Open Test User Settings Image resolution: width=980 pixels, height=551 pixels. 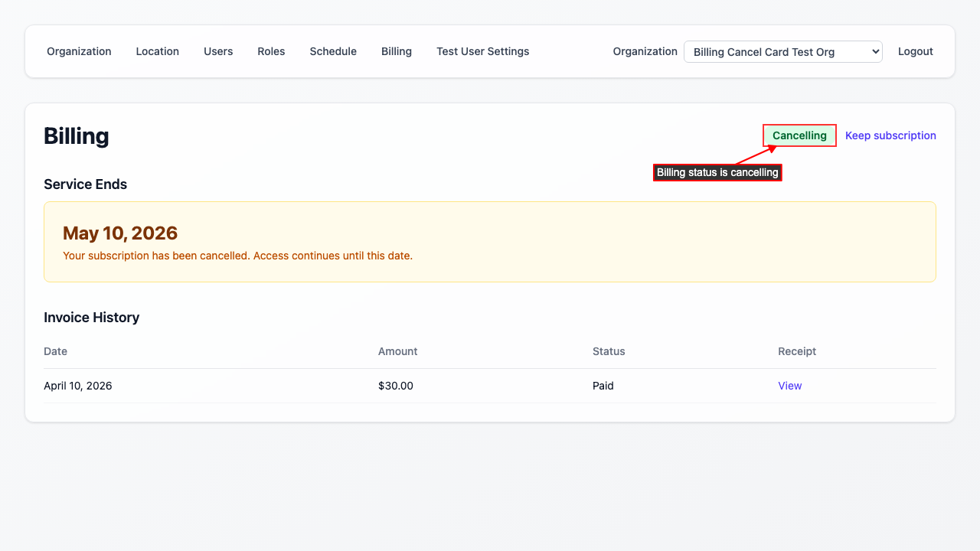tap(482, 51)
